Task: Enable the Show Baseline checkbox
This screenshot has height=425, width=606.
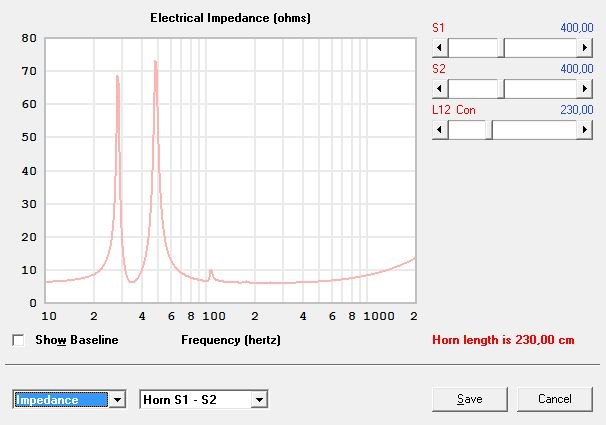Action: tap(19, 340)
